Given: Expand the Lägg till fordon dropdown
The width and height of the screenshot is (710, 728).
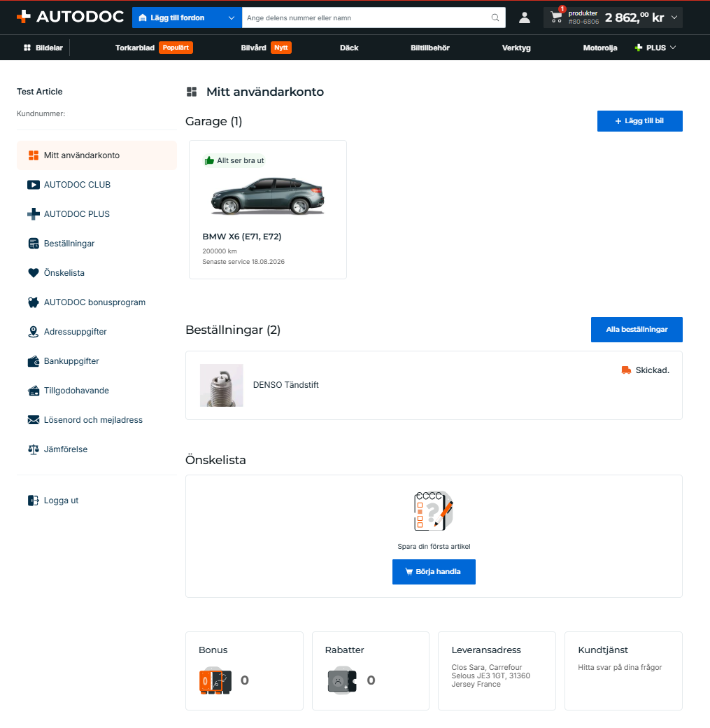Looking at the screenshot, I should point(187,17).
